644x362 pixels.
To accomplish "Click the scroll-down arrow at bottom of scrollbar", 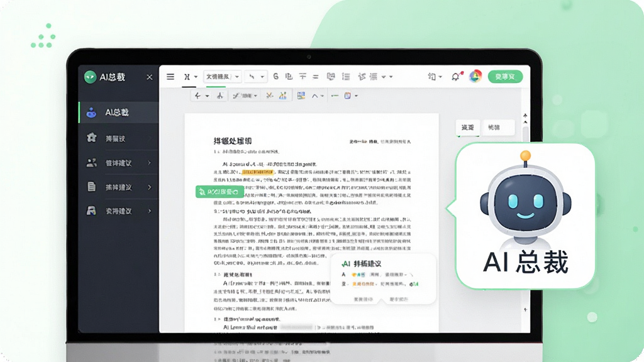I will pos(525,310).
